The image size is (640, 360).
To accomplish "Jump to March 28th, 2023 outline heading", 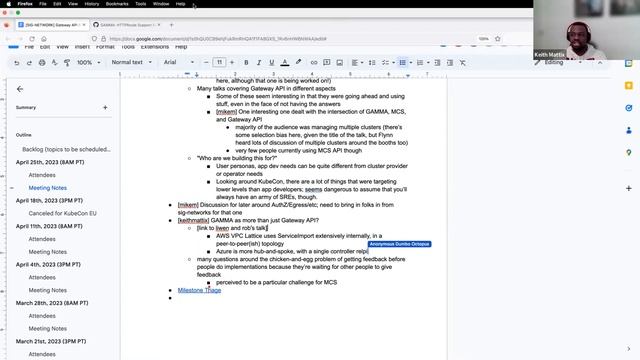I will click(x=52, y=303).
